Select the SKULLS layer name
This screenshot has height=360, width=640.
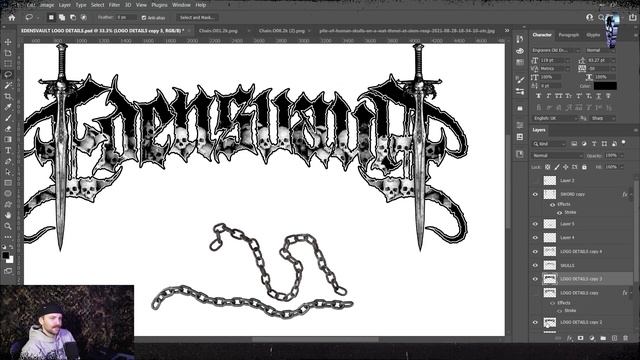567,266
